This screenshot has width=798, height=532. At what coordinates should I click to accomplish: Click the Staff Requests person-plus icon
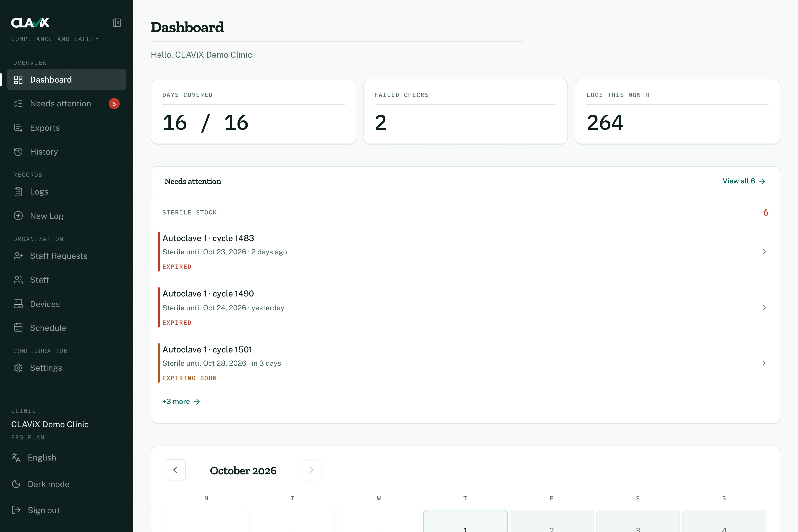(x=18, y=256)
